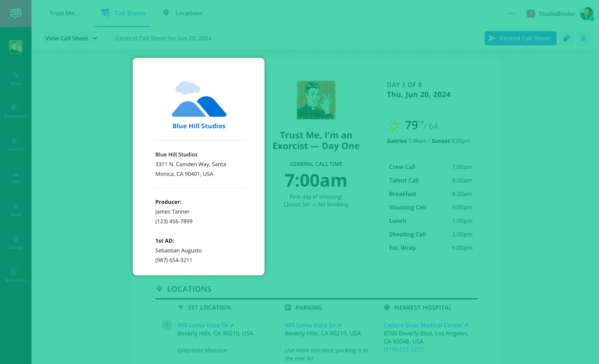Open the user avatar account menu

[x=586, y=13]
